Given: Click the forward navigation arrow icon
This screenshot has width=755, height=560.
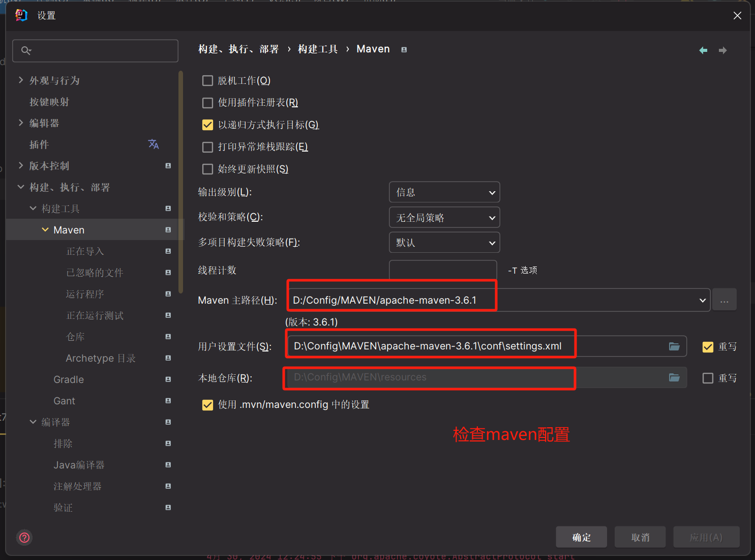Looking at the screenshot, I should (722, 50).
